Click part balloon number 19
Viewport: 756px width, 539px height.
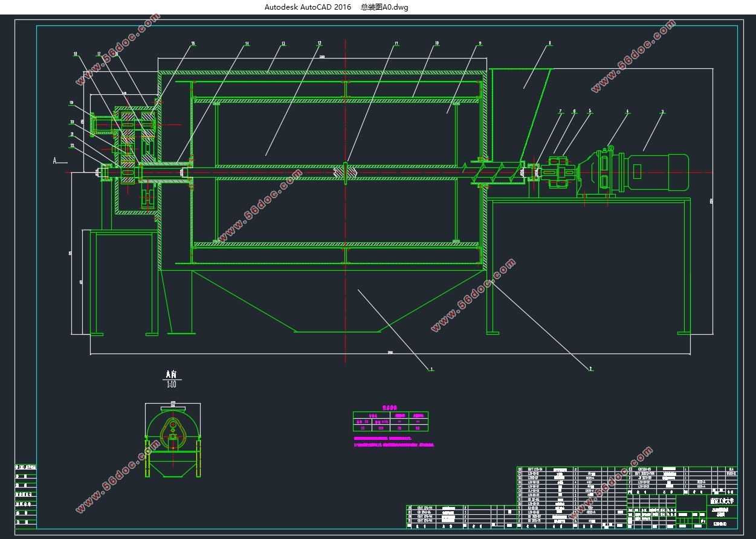pyautogui.click(x=71, y=102)
